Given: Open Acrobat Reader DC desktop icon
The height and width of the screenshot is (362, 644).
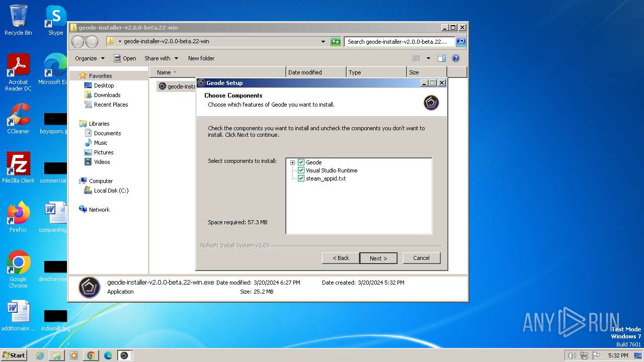Looking at the screenshot, I should click(x=18, y=73).
